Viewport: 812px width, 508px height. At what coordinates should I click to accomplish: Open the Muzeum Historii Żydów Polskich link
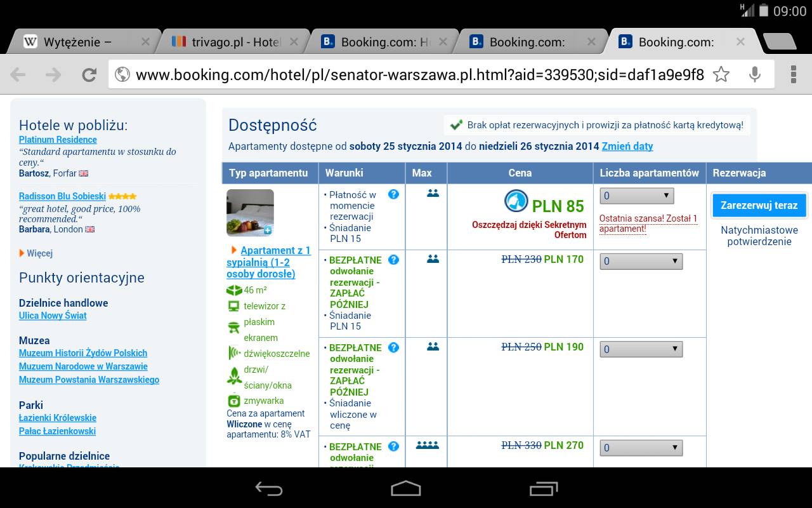[83, 353]
